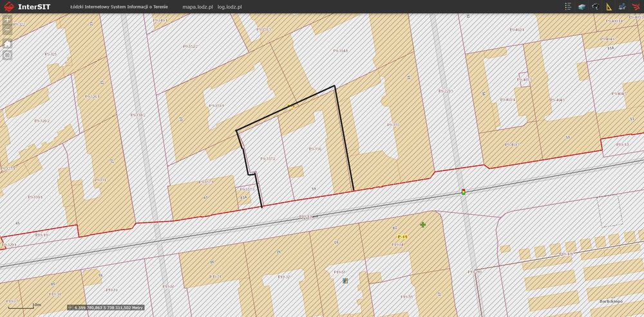Click parcel label P9-402/1
644x317 pixels.
517,30
